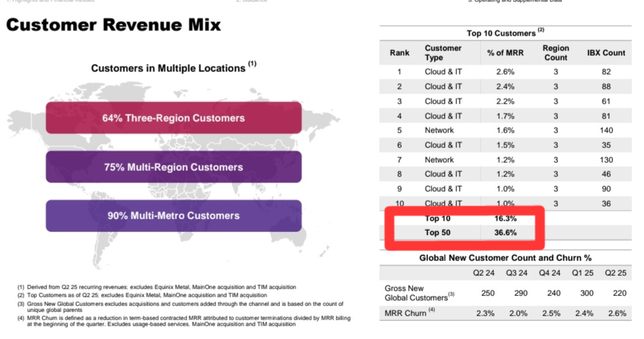Click the 'Q1 25' quarter column header
644x339 pixels.
tap(582, 273)
